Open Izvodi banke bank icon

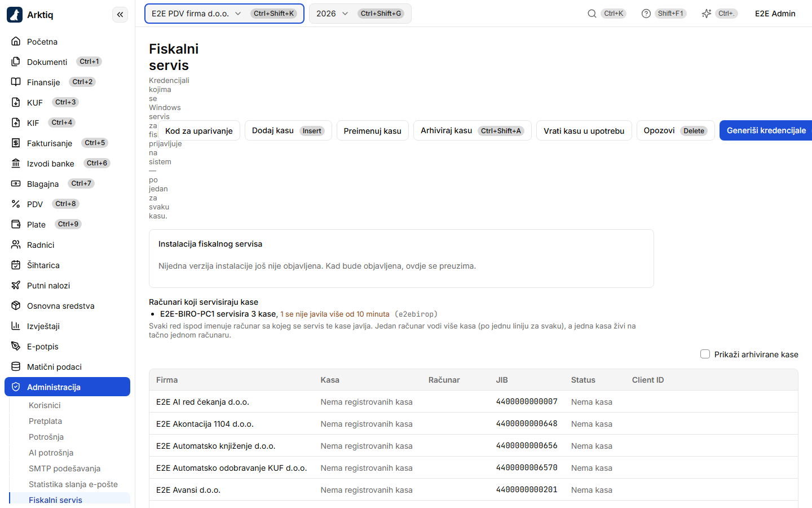[16, 163]
